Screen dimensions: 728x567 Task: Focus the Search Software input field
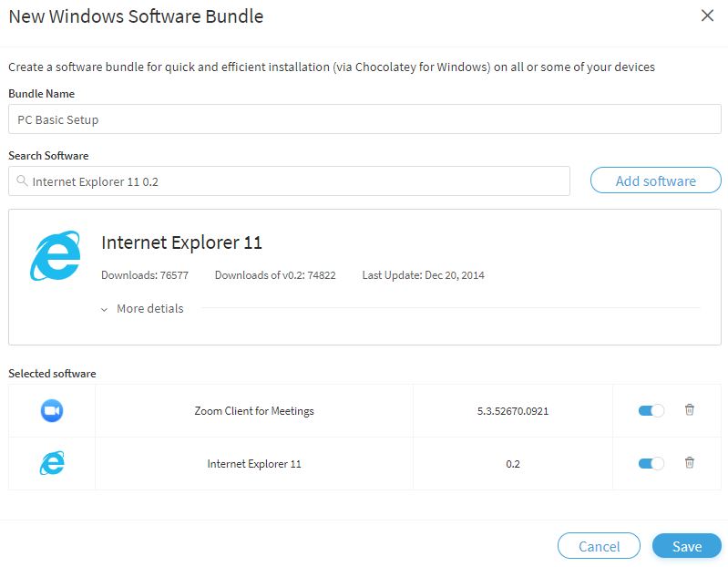tap(289, 181)
